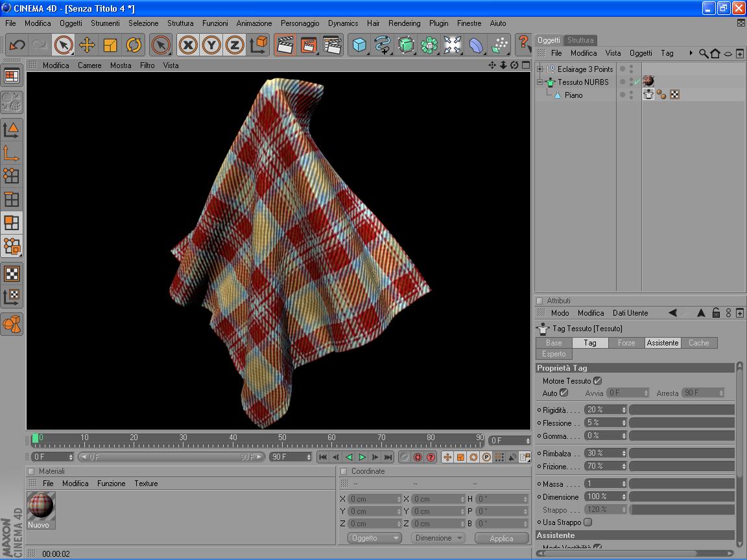The width and height of the screenshot is (747, 560).
Task: Click the Render View clapperboard icon
Action: click(284, 45)
